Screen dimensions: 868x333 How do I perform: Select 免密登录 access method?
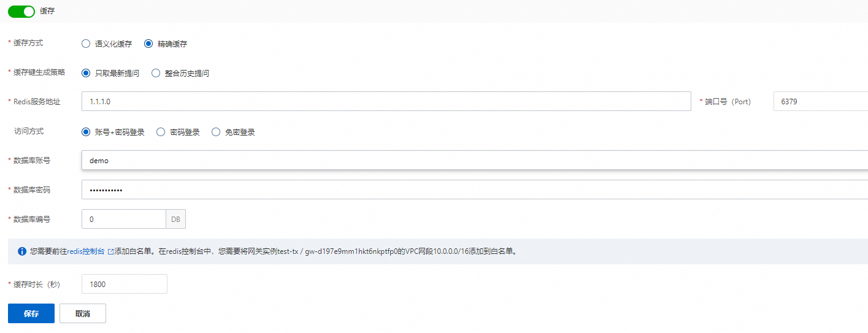[216, 132]
